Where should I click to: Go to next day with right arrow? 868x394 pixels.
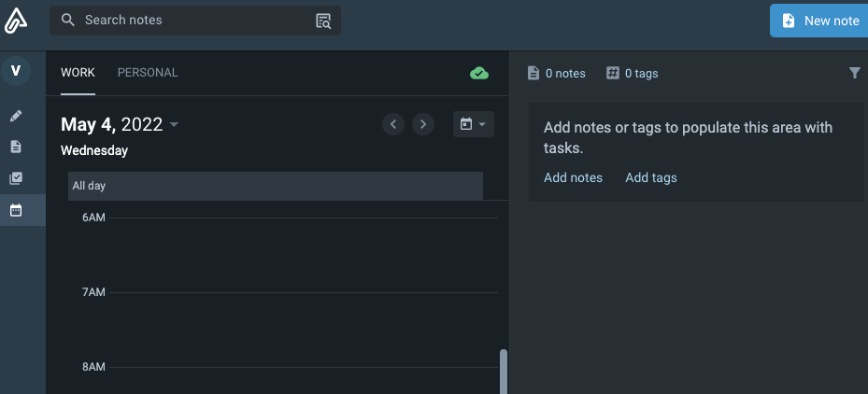click(x=423, y=124)
